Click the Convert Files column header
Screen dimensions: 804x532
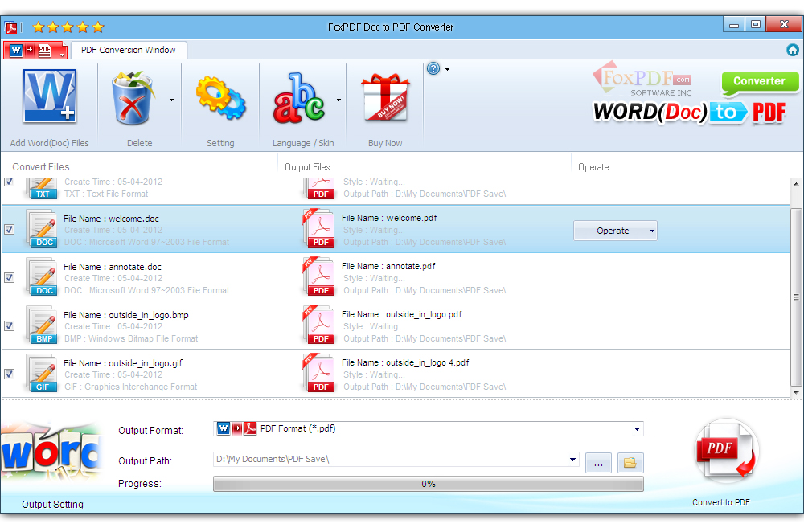[x=41, y=167]
